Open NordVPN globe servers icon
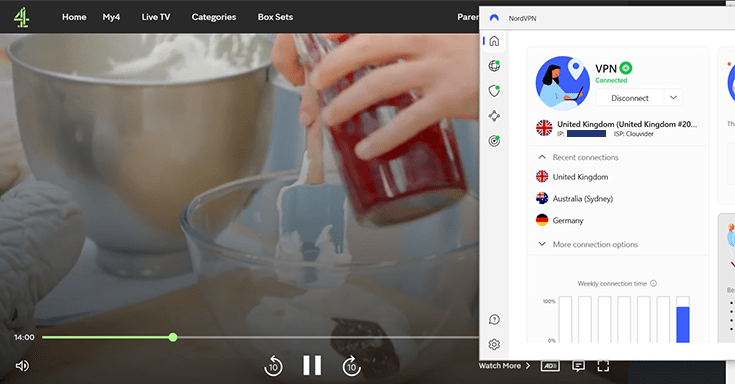The height and width of the screenshot is (384, 735). coord(494,66)
